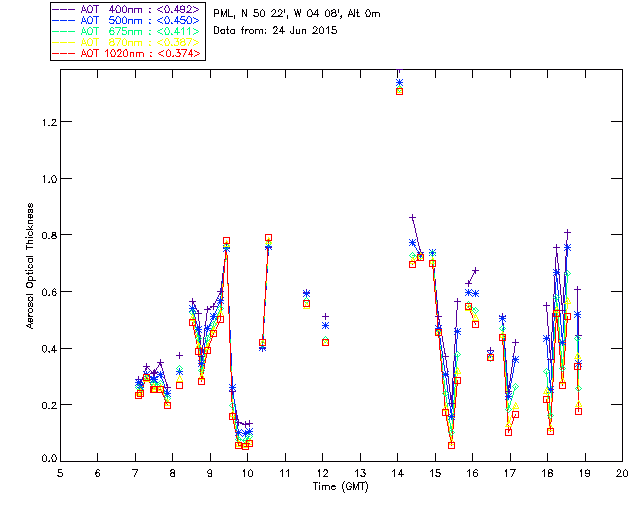
Task: Click the y-axis tick label 0.2
Action: click(42, 405)
